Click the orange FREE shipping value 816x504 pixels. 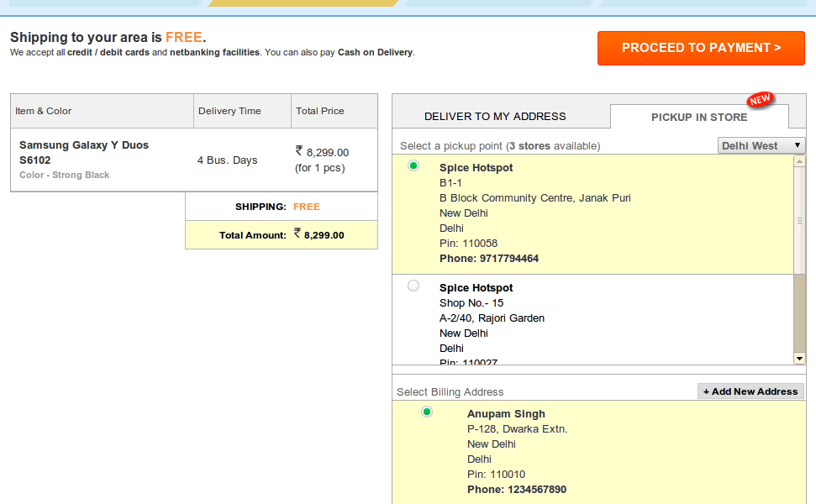click(307, 207)
